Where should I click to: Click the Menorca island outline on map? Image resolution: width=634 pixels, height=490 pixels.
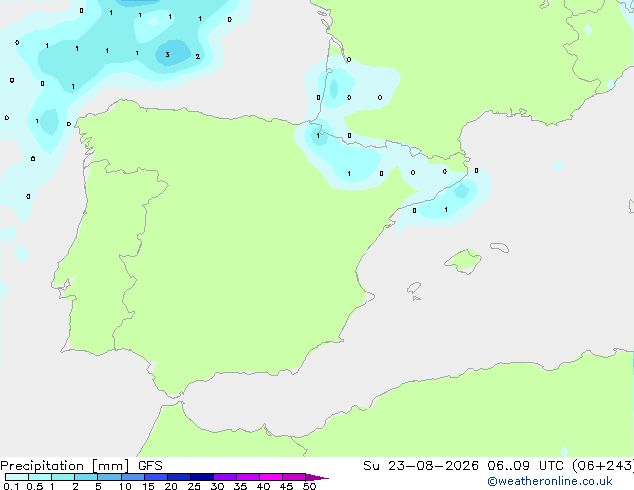pos(499,247)
